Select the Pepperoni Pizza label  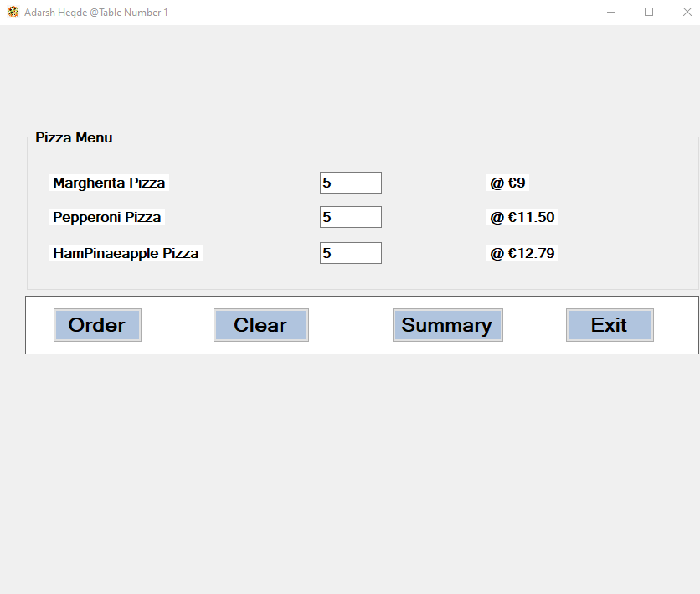pyautogui.click(x=106, y=216)
